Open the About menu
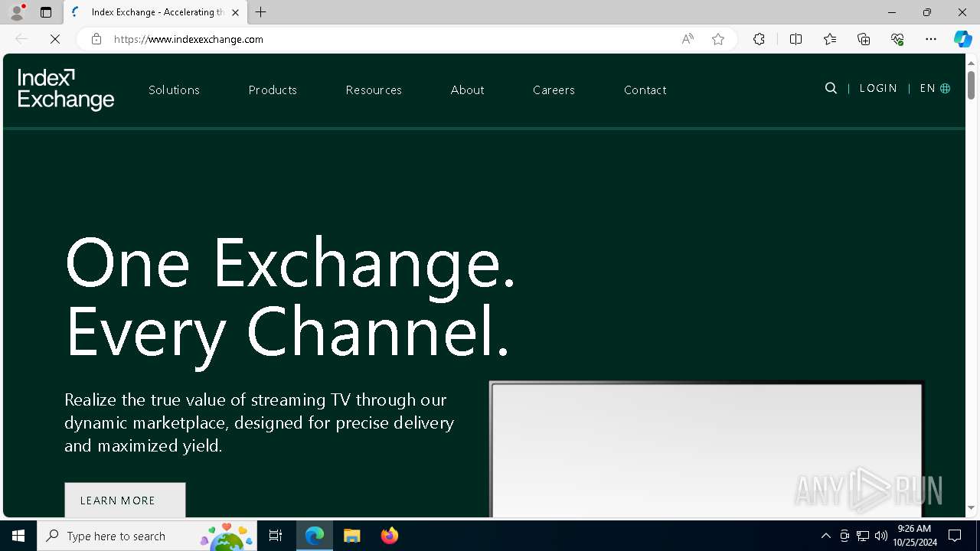This screenshot has height=551, width=980. click(467, 90)
